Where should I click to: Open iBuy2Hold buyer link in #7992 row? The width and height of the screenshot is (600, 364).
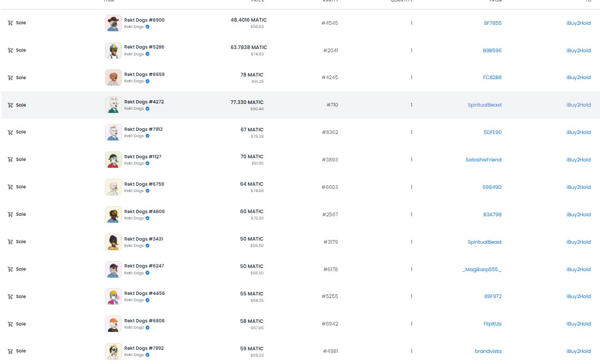pyautogui.click(x=578, y=351)
